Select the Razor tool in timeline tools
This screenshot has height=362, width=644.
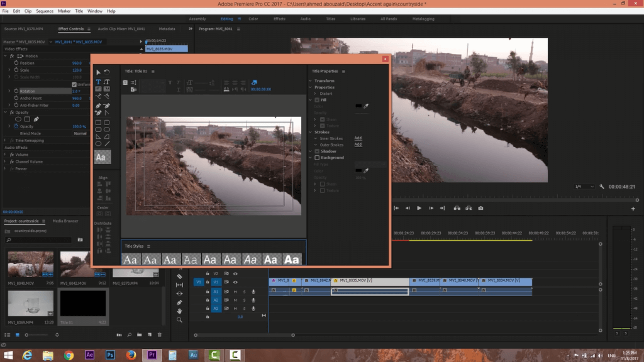coord(179,277)
